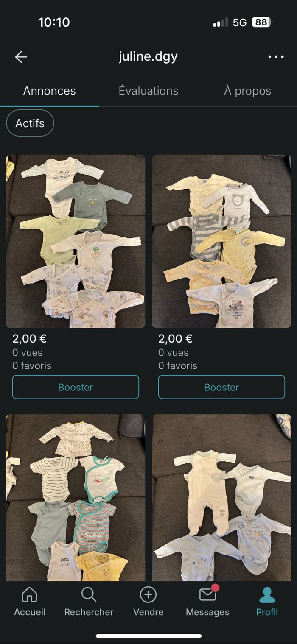
Task: Tap the Vendre plus icon
Action: coord(148,595)
